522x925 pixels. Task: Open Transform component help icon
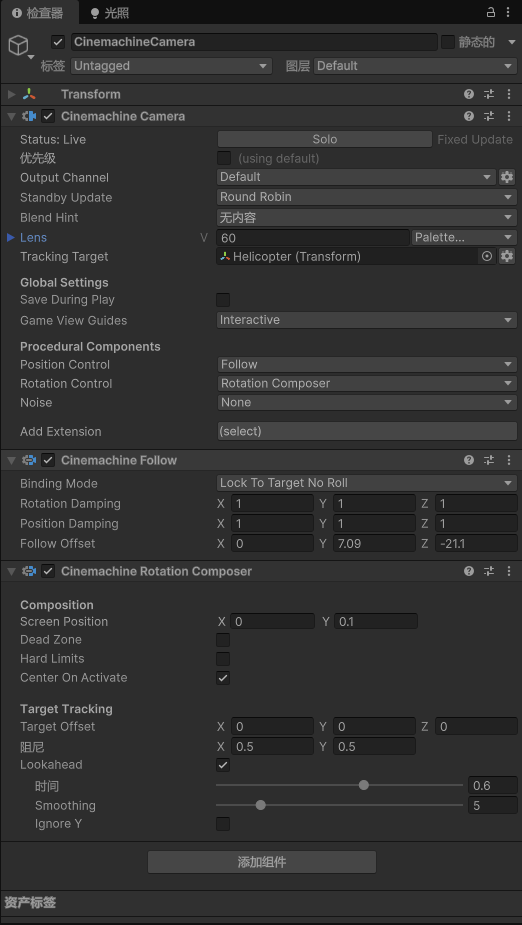(x=469, y=94)
